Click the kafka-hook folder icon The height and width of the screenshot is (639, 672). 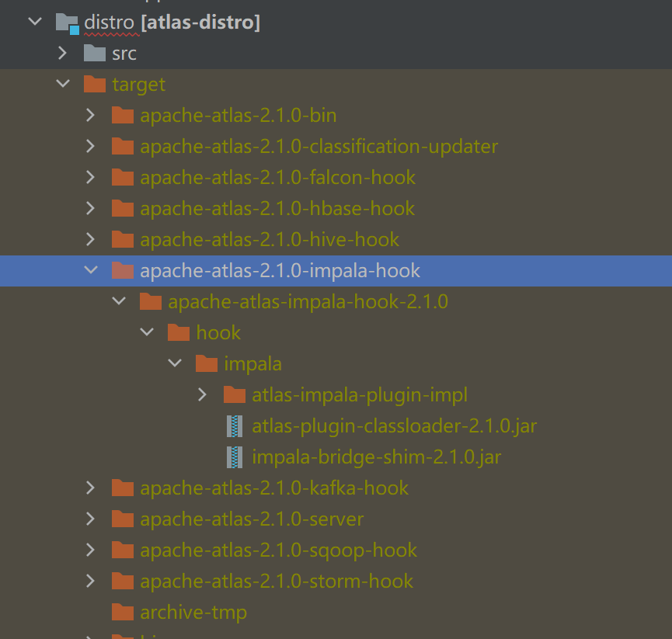[123, 488]
